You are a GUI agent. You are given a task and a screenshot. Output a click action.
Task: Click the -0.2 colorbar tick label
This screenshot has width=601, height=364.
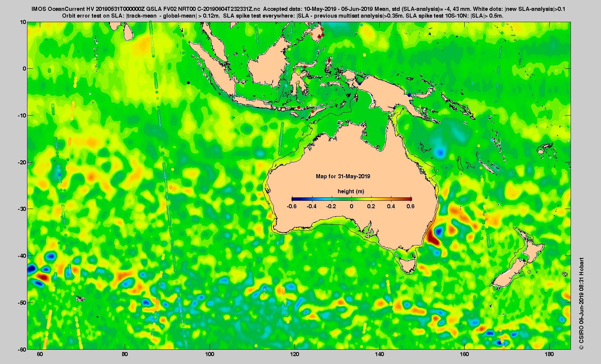[331, 206]
